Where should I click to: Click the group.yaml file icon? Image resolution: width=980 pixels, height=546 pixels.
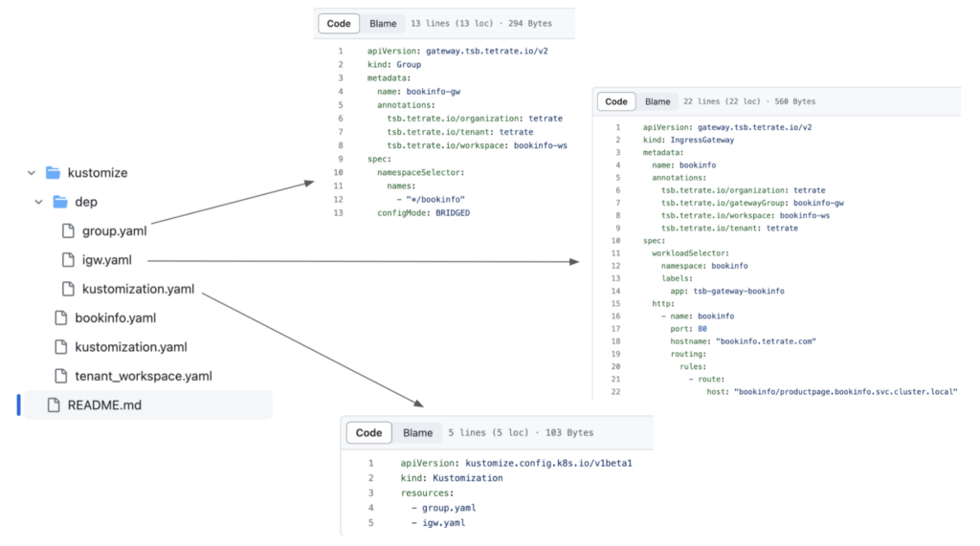point(68,230)
